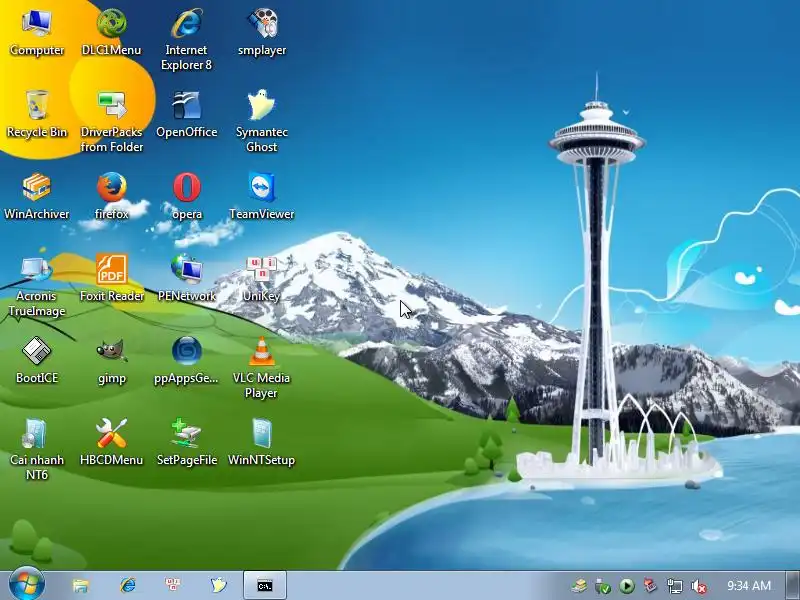Open the Windows Start menu
Screen dimensions: 800x600
coord(27,585)
